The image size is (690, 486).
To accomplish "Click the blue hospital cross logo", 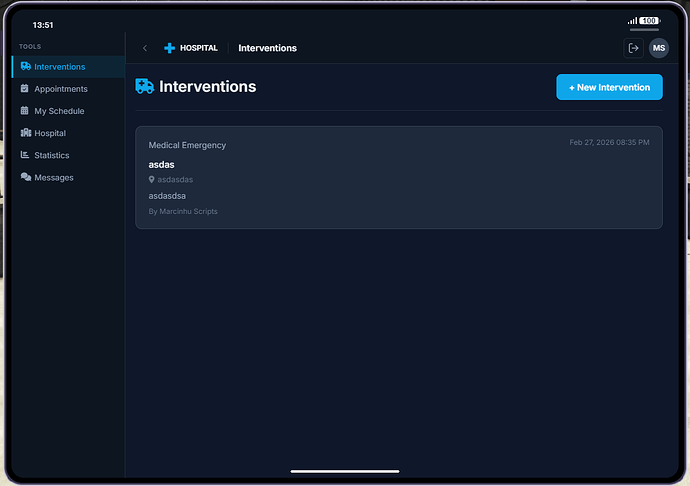I will click(x=169, y=48).
